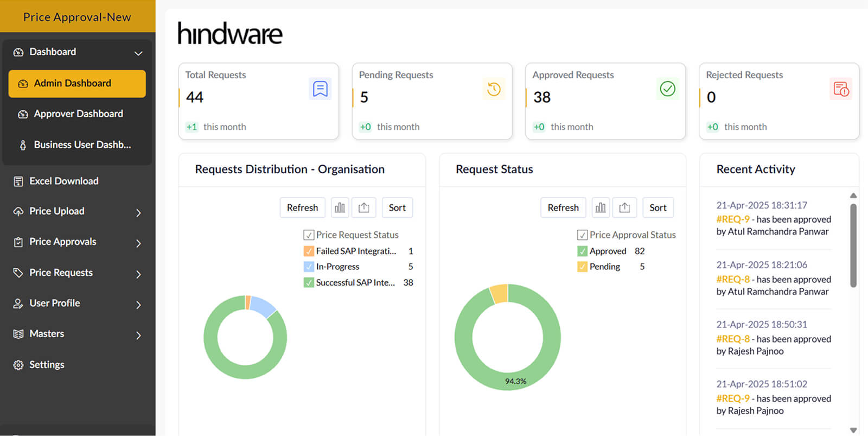Viewport: 868px width, 436px height.
Task: Collapse the Dashboard menu chevron
Action: [138, 53]
